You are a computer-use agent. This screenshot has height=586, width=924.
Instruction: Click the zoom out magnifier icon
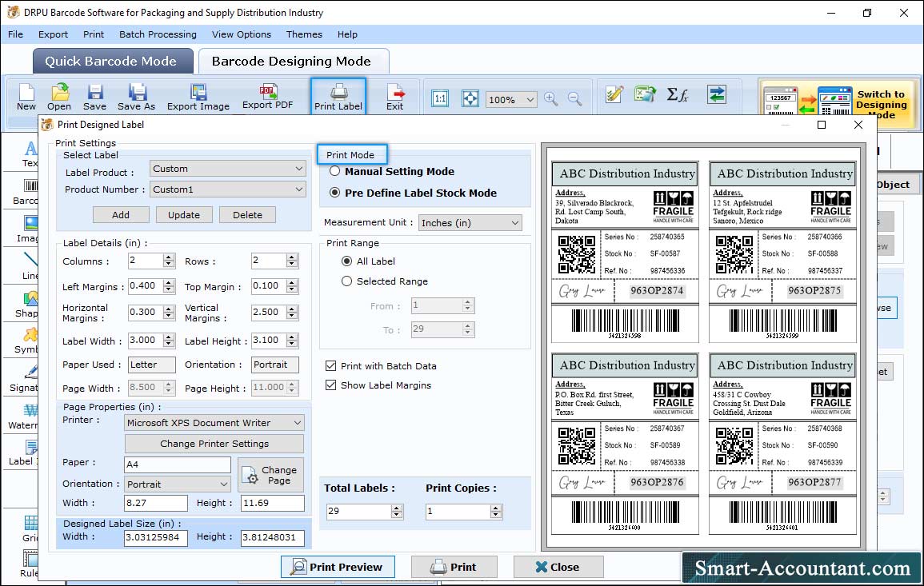[574, 98]
